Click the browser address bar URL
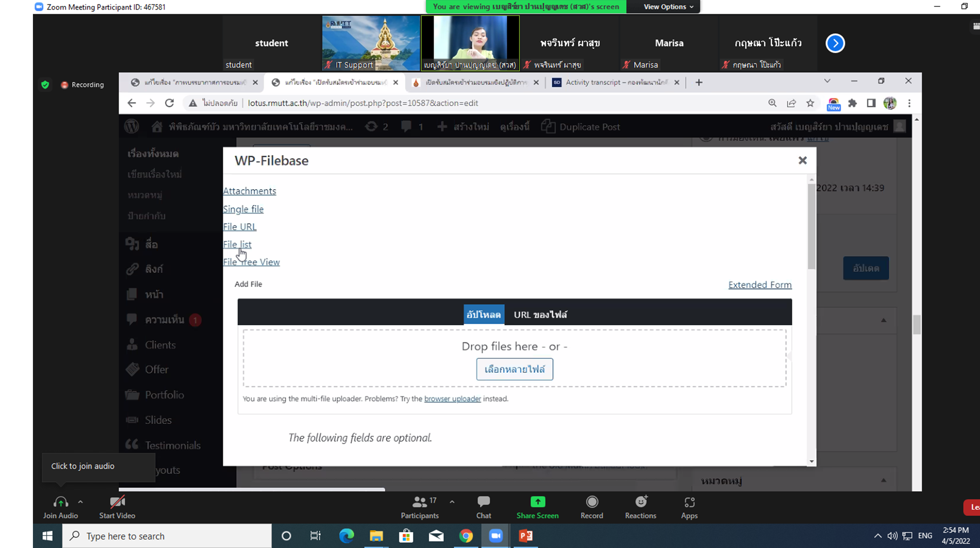 coord(363,103)
